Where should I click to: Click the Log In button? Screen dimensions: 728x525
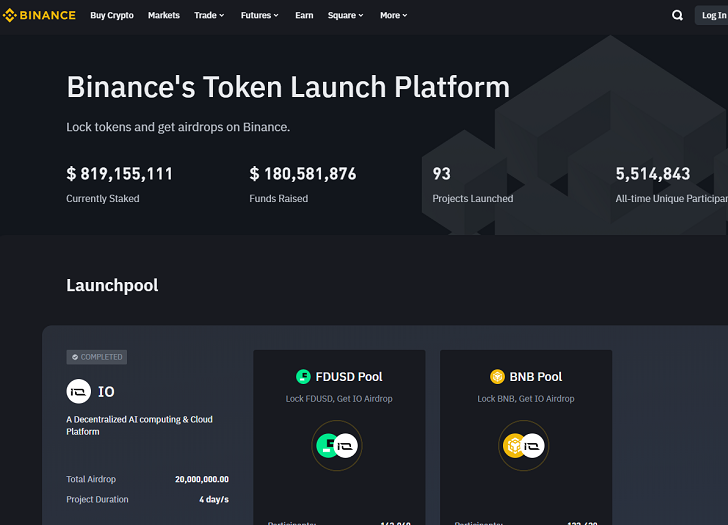tap(712, 15)
